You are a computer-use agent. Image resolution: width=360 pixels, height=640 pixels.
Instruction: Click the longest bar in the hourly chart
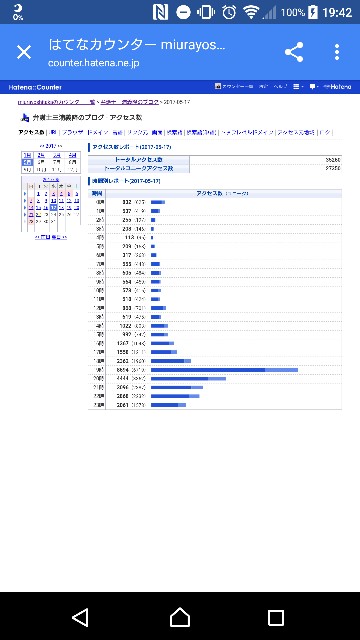pyautogui.click(x=224, y=370)
